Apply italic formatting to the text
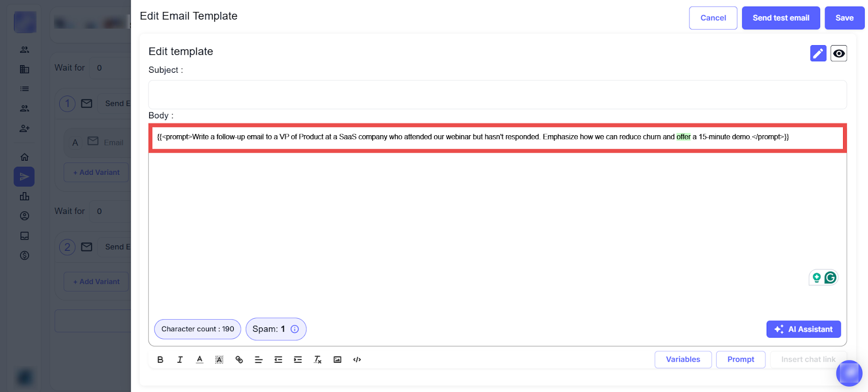The height and width of the screenshot is (392, 868). 180,359
